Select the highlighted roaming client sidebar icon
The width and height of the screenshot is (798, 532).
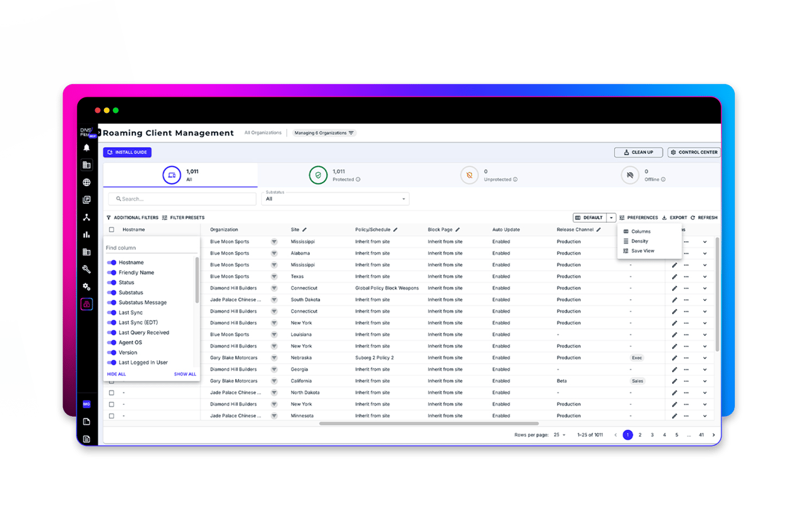click(x=87, y=304)
